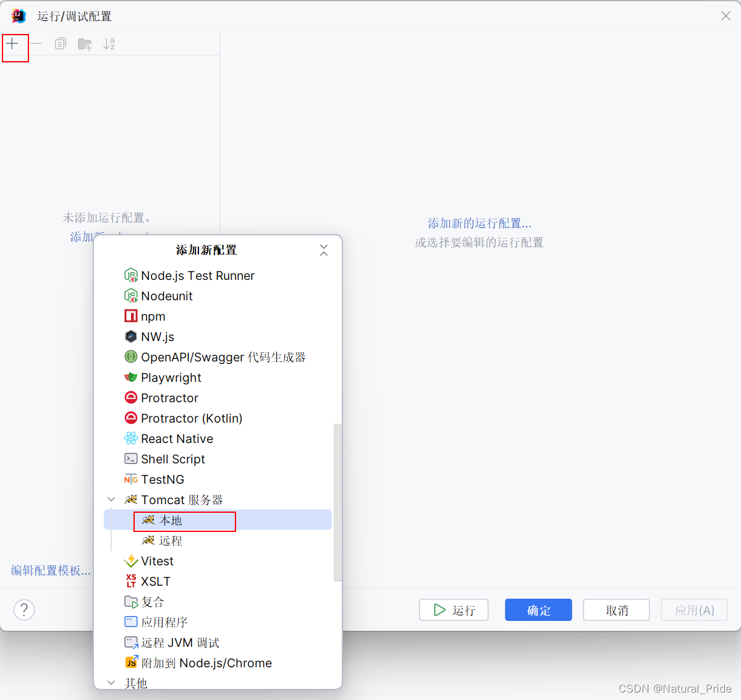Select 远程 under Tomcat 服务器
This screenshot has width=741, height=700.
[218, 541]
